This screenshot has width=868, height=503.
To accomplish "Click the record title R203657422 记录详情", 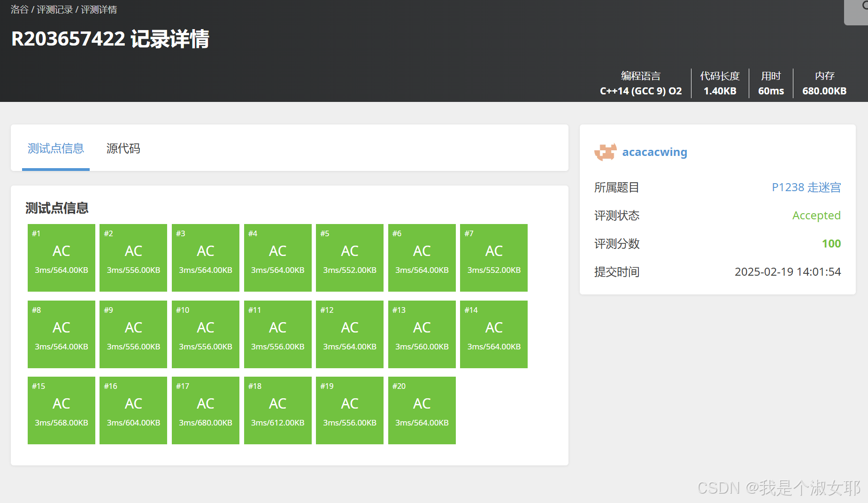I will pos(111,39).
